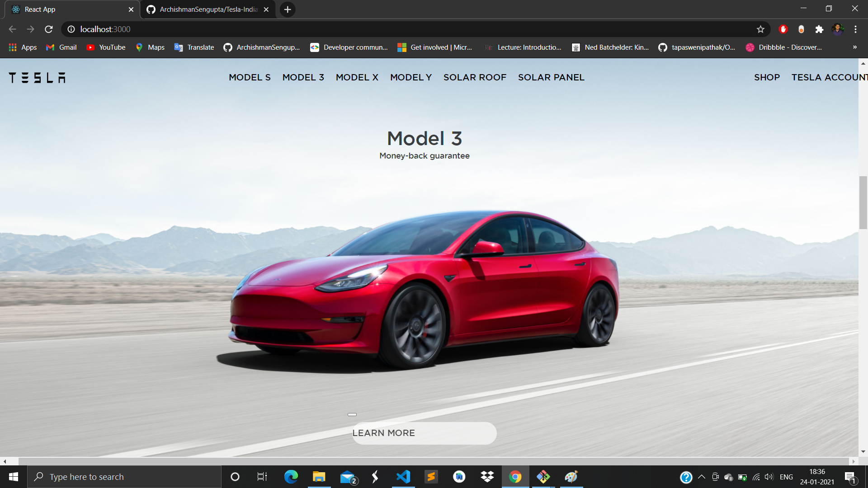Open Dropbox from taskbar
Screen dimensions: 868x488
487,477
